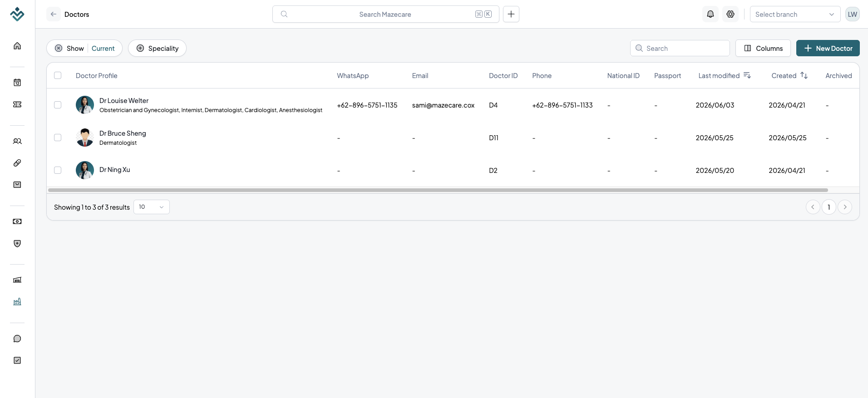Select the Dr Louise Welter row checkbox

58,105
